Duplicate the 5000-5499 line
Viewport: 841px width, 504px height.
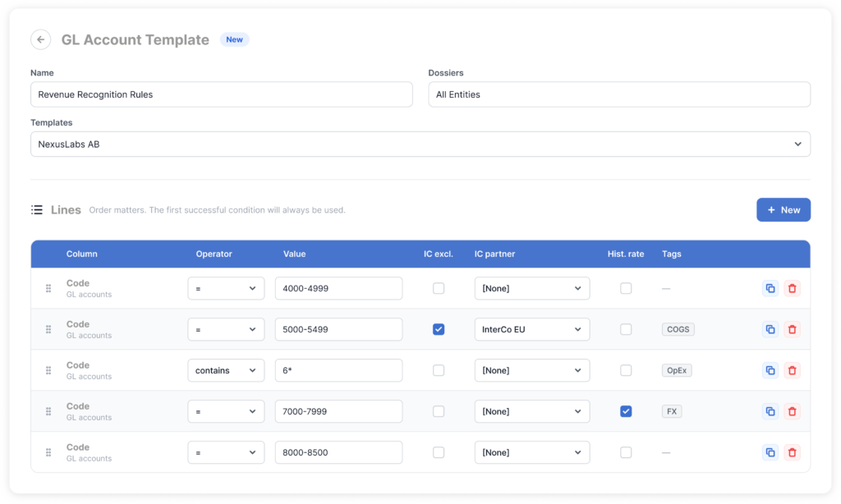[770, 329]
